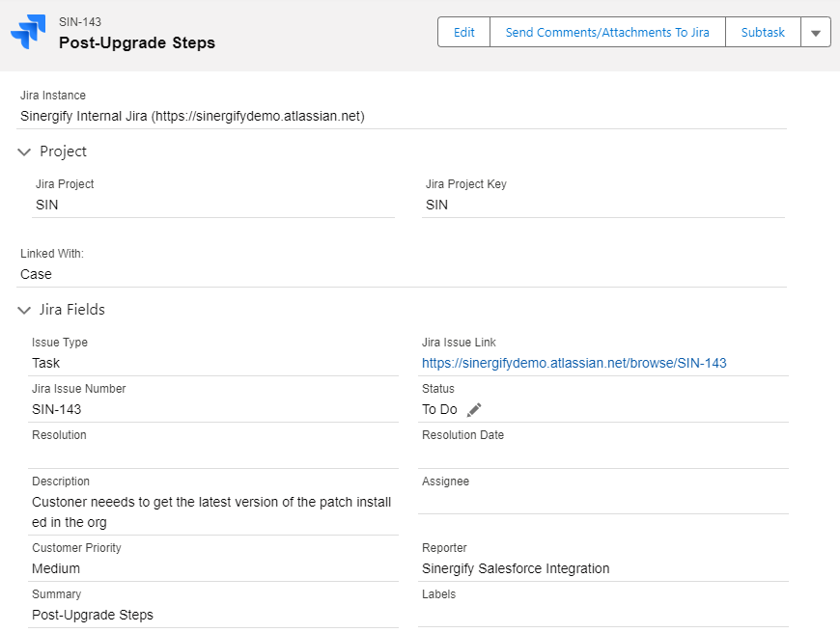Viewport: 840px width, 633px height.
Task: Click the Jira Project Key value SIN
Action: [x=436, y=206]
